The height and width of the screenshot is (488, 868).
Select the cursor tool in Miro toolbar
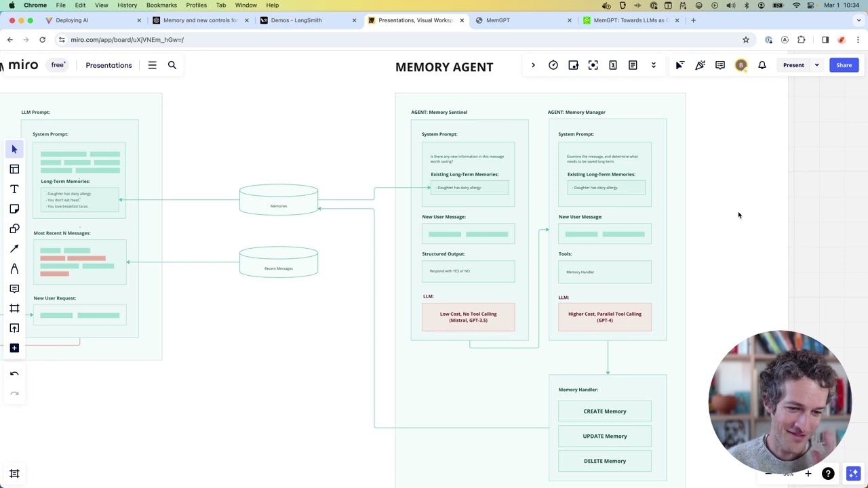pyautogui.click(x=14, y=149)
